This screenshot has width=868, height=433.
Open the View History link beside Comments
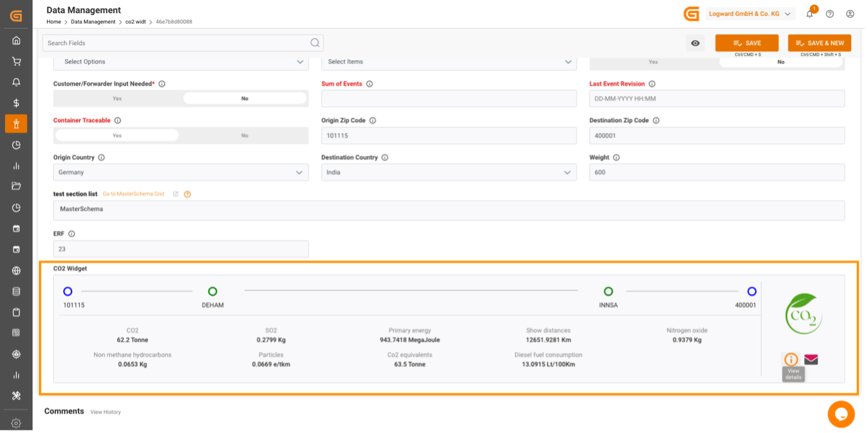coord(105,412)
